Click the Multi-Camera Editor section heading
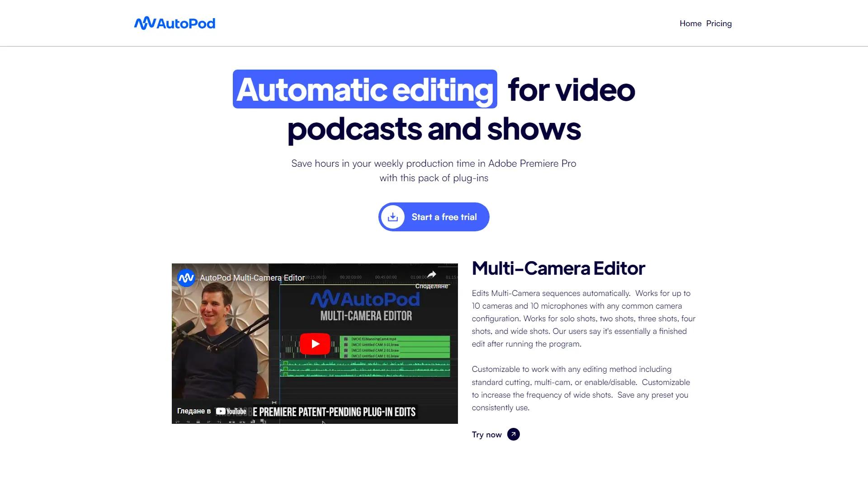Screen dimensions: 868x488 tap(558, 268)
